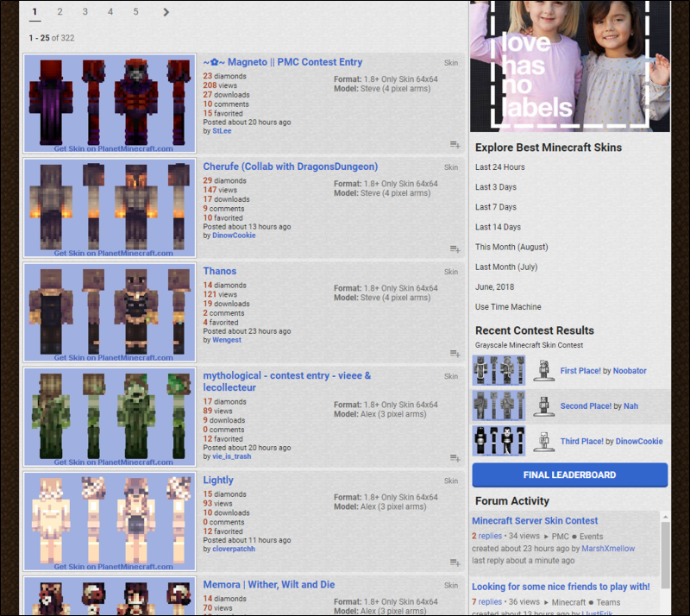The height and width of the screenshot is (616, 690).
Task: Open second place grayscale skin thumbnail
Action: coord(499,405)
